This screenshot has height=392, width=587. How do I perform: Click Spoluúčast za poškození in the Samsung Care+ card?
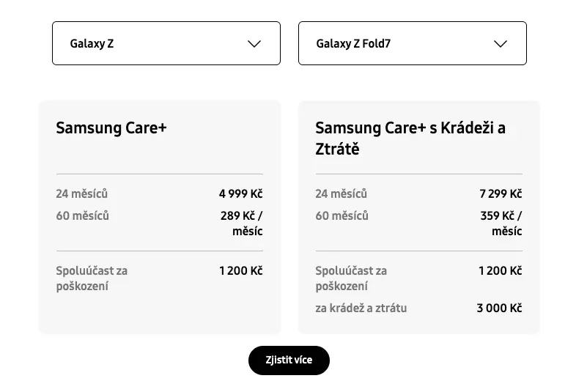point(92,278)
